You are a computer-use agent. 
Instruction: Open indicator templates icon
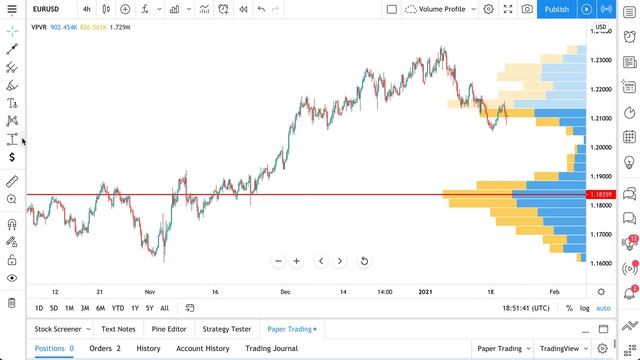pos(204,9)
